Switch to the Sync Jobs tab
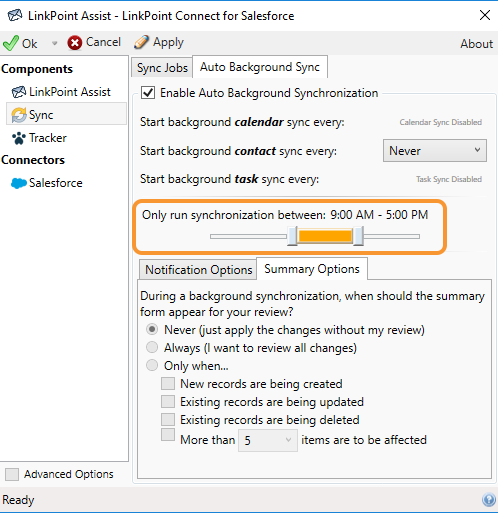Image resolution: width=498 pixels, height=513 pixels. click(162, 68)
